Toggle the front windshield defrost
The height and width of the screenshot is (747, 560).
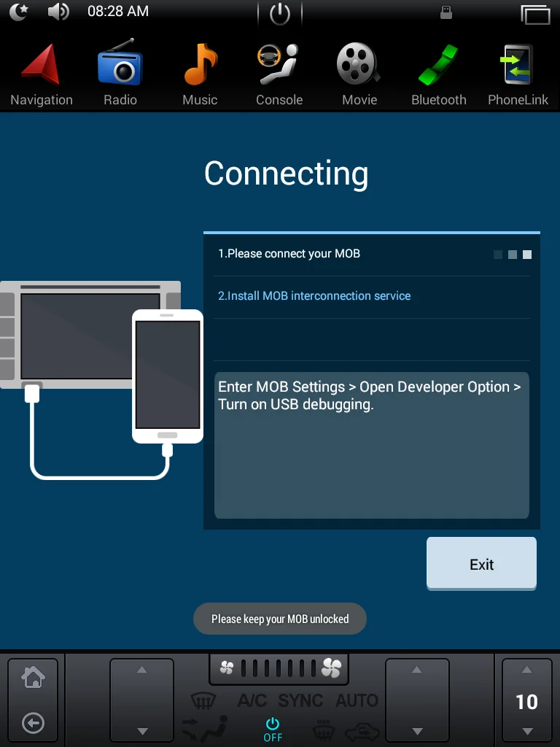point(203,701)
